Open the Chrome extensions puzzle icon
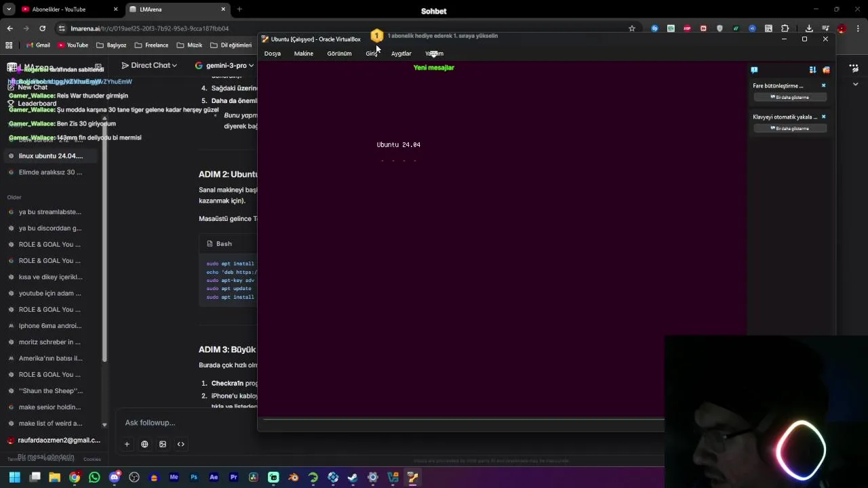868x488 pixels. tap(785, 28)
